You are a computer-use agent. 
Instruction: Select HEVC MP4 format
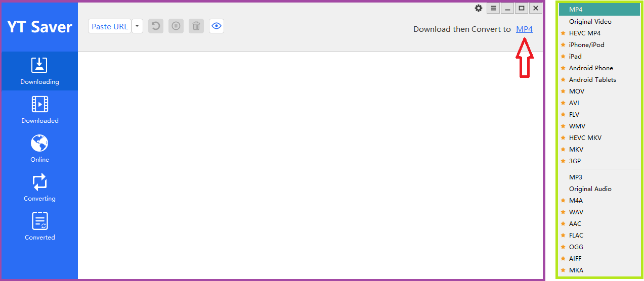click(x=599, y=33)
